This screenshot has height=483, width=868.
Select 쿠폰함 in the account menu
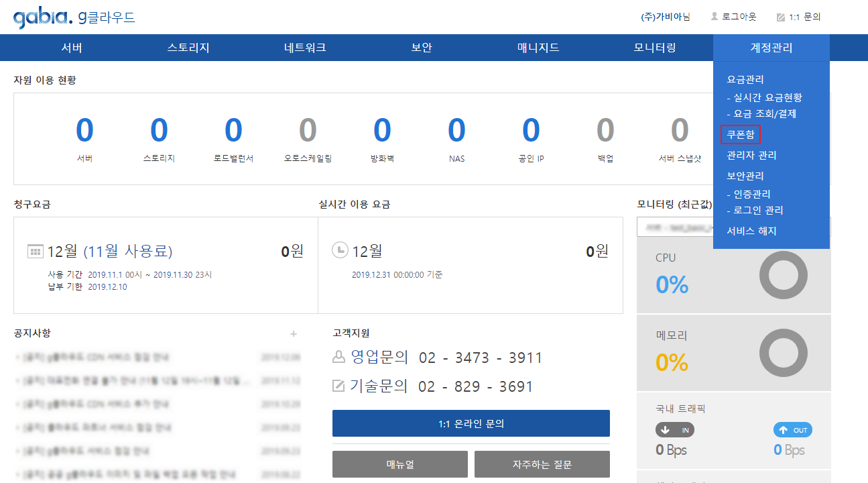(741, 135)
